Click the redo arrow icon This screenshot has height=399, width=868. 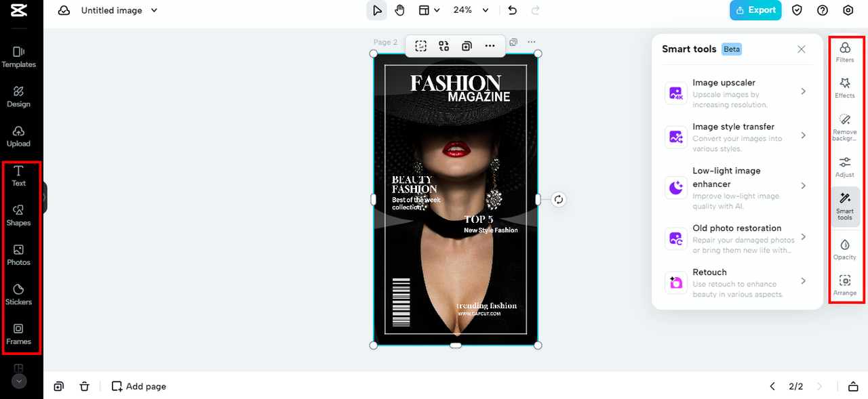pyautogui.click(x=535, y=10)
